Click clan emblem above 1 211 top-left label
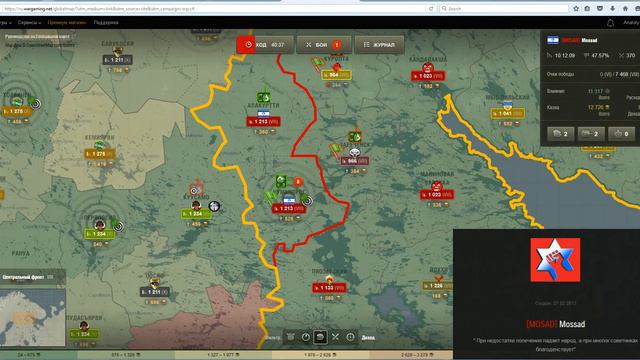The image size is (640, 360). pyautogui.click(x=118, y=51)
